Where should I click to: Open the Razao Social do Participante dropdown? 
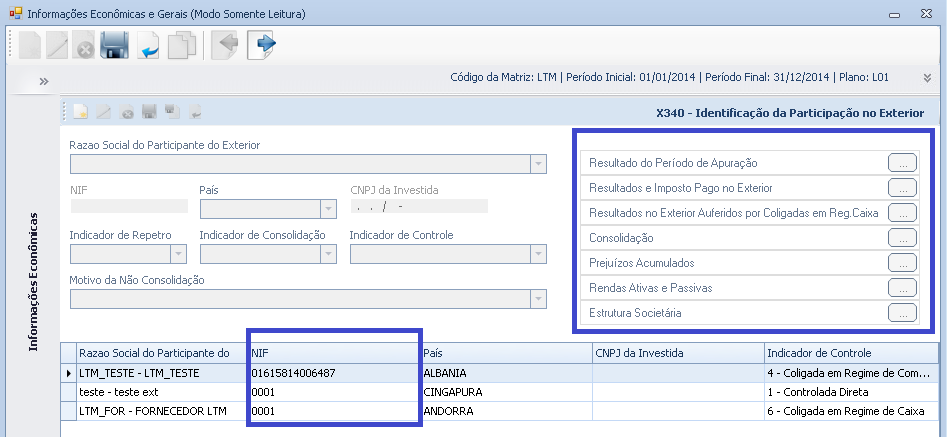point(539,163)
